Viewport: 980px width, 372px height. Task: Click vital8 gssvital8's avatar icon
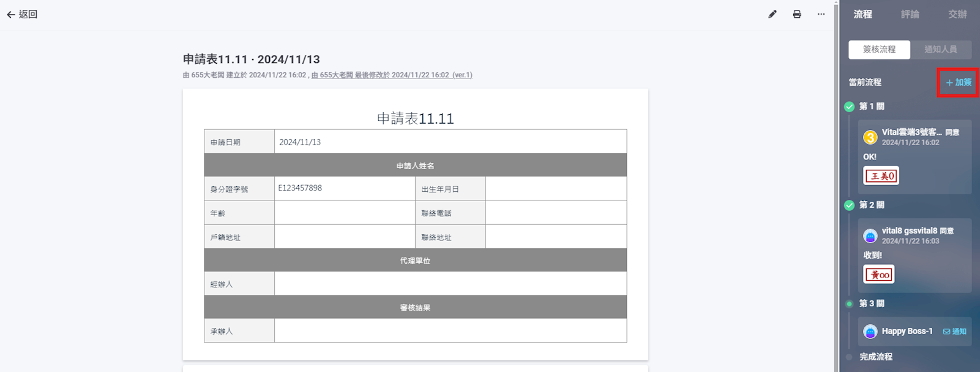(870, 236)
